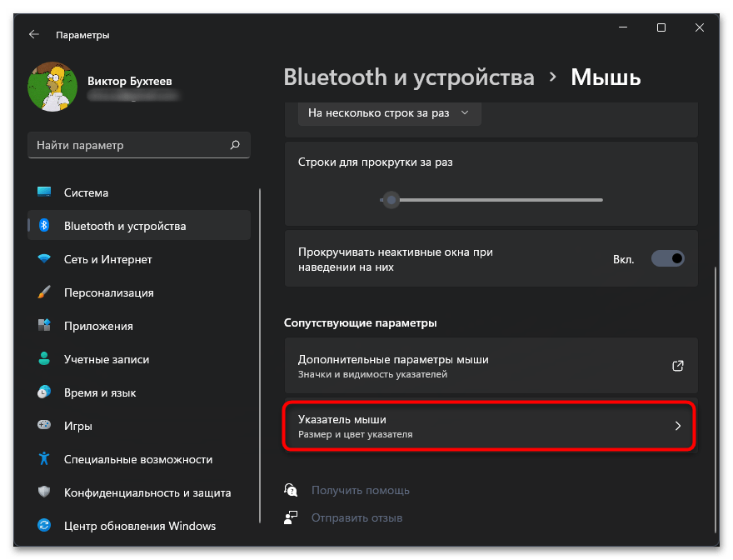This screenshot has width=733, height=560.
Task: Click the Games controller icon
Action: point(45,426)
